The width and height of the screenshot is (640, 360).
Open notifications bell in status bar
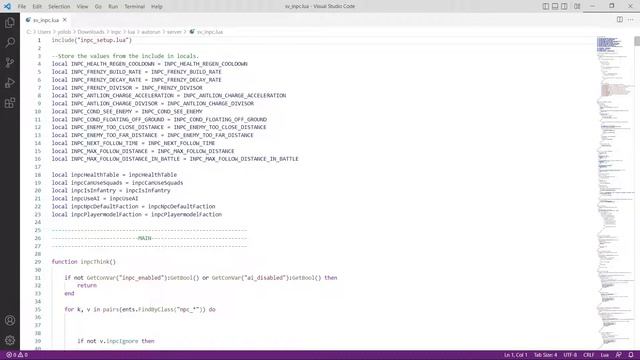(x=631, y=355)
